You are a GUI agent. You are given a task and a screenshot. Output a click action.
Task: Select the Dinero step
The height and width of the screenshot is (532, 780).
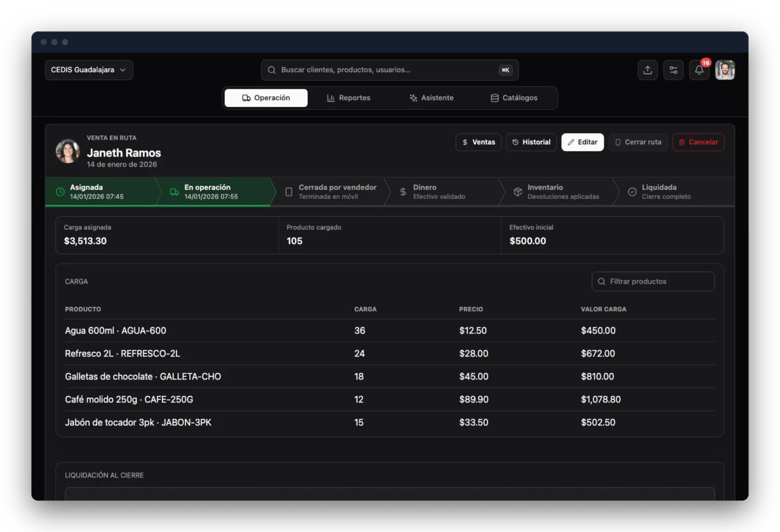[x=444, y=192]
